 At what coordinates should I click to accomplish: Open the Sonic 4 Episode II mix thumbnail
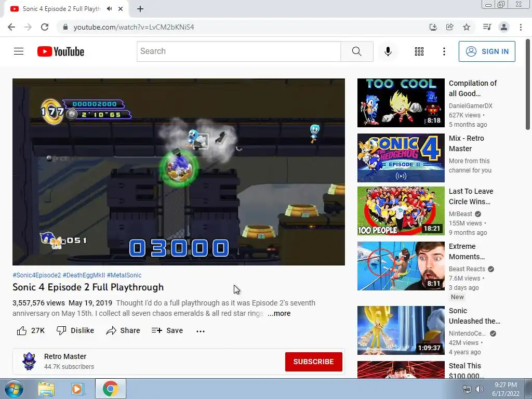point(401,158)
